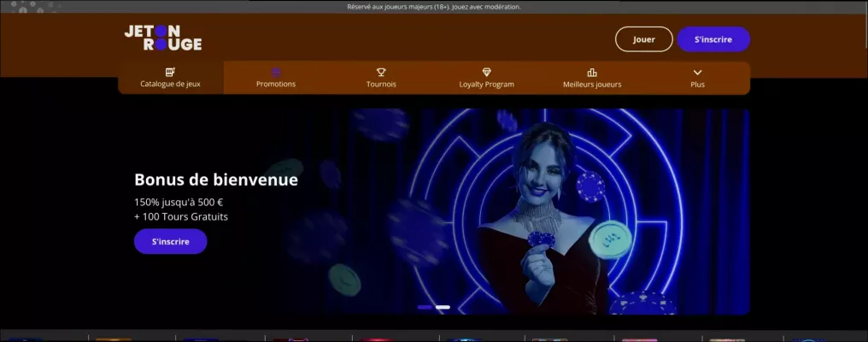Click the '+ 100 Tours Gratuits' text

click(181, 216)
